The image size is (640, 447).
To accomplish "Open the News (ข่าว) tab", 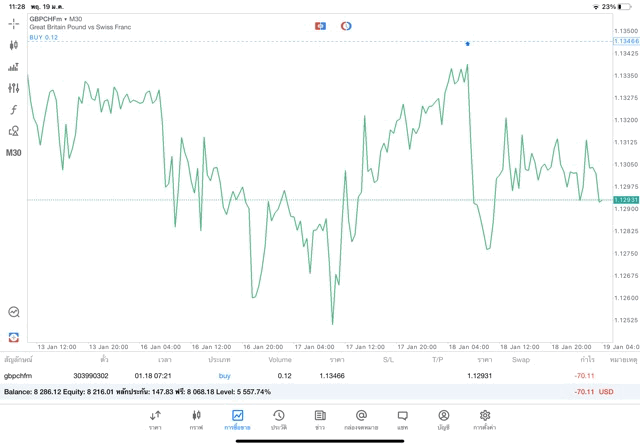I will coord(320,419).
